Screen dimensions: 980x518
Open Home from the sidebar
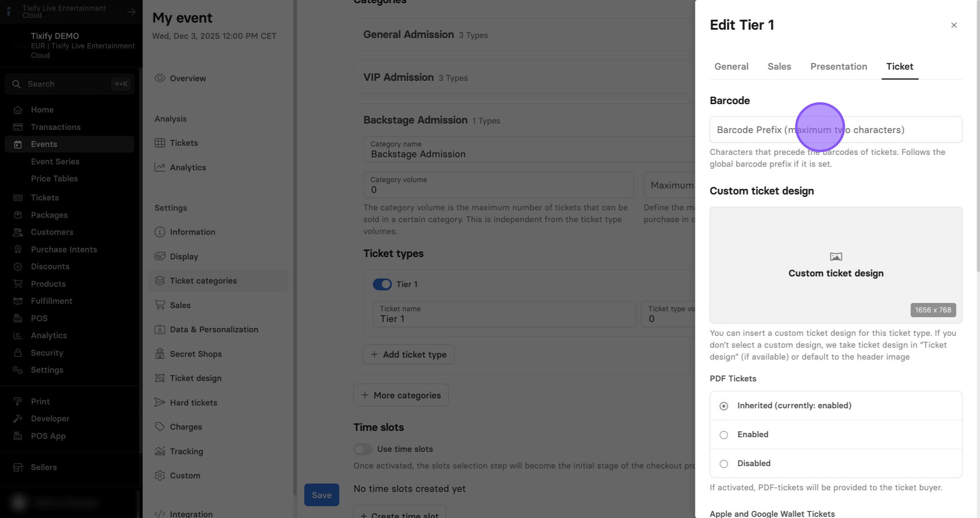click(x=42, y=110)
